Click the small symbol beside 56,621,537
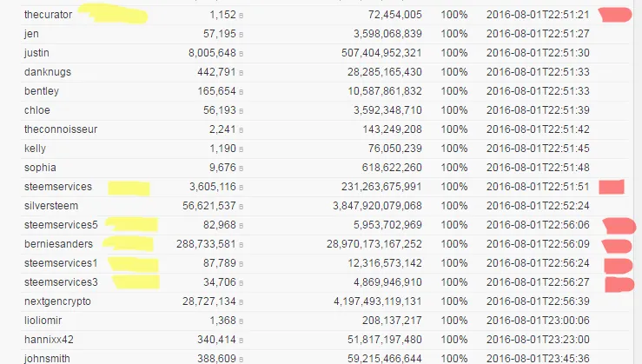 (242, 207)
